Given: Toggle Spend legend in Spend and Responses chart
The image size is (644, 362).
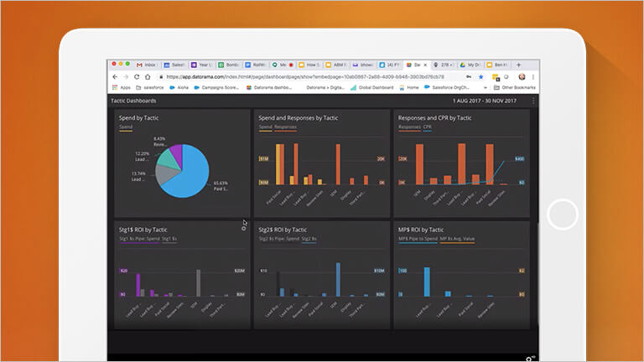Looking at the screenshot, I should [265, 127].
